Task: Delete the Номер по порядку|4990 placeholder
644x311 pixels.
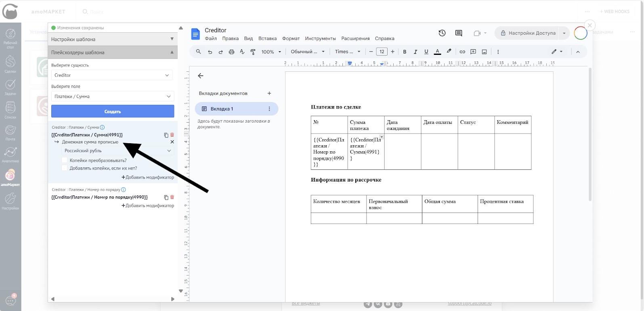Action: tap(172, 197)
